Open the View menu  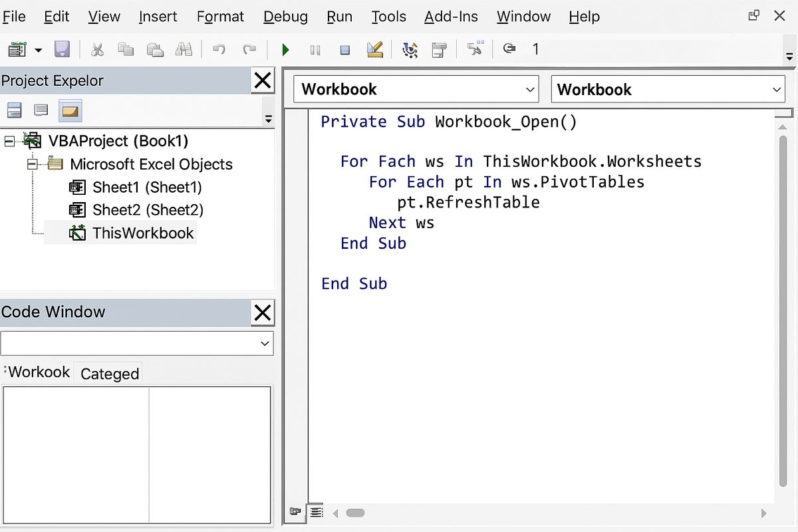pyautogui.click(x=104, y=17)
